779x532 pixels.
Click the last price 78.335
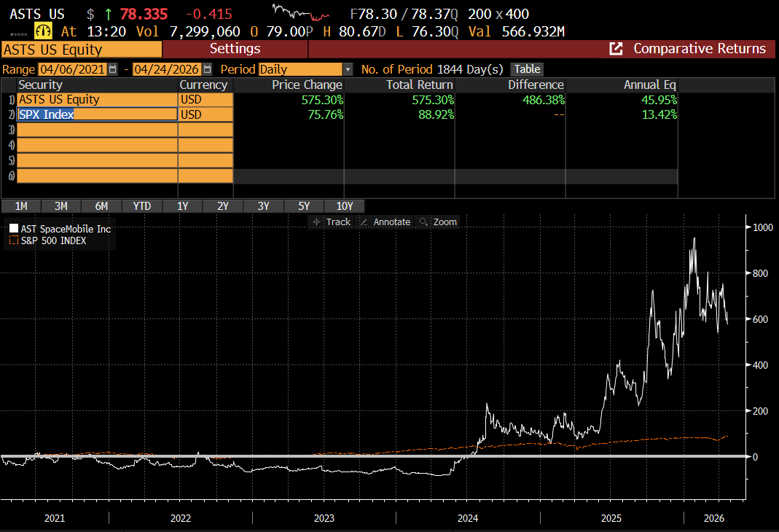coord(144,14)
